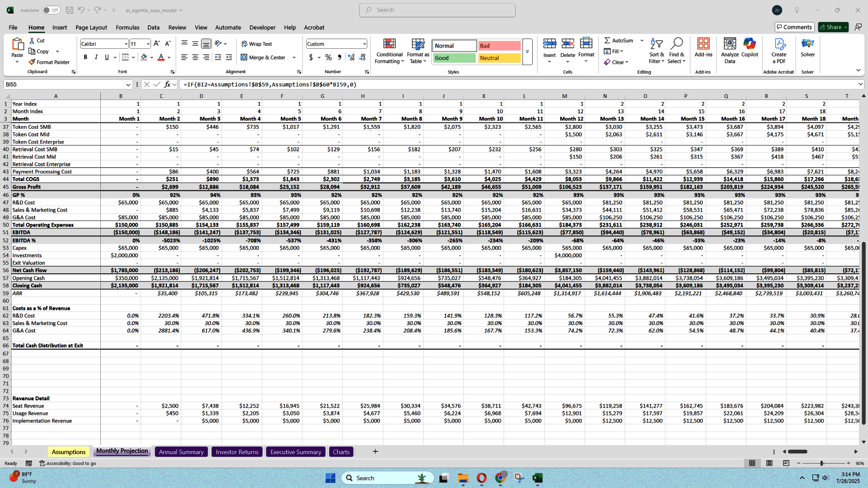Open Sort & Filter tool
This screenshot has width=868, height=488.
click(656, 51)
